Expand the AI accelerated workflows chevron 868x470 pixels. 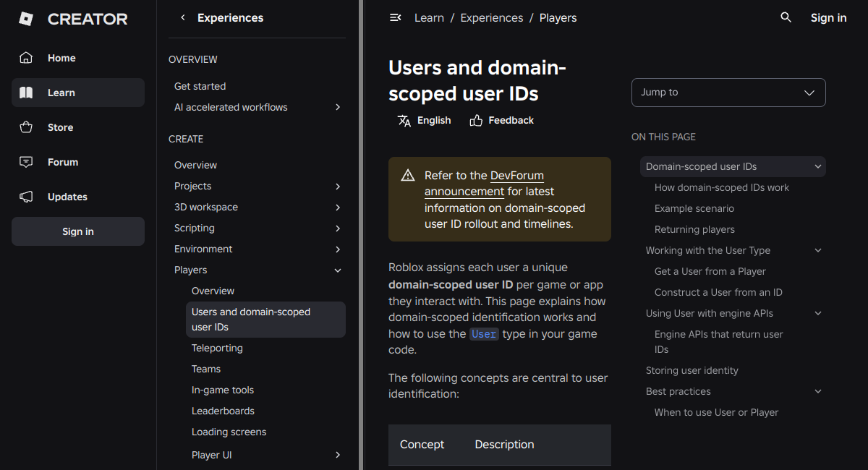[x=338, y=107]
